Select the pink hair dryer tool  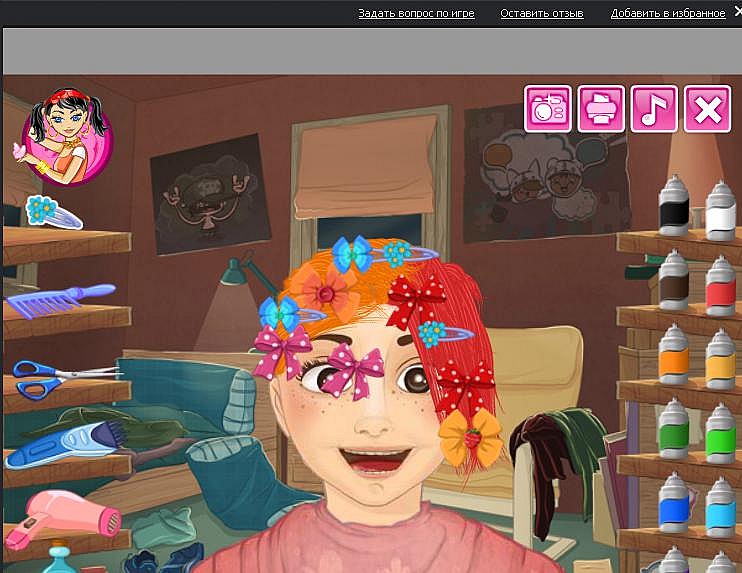[x=62, y=519]
